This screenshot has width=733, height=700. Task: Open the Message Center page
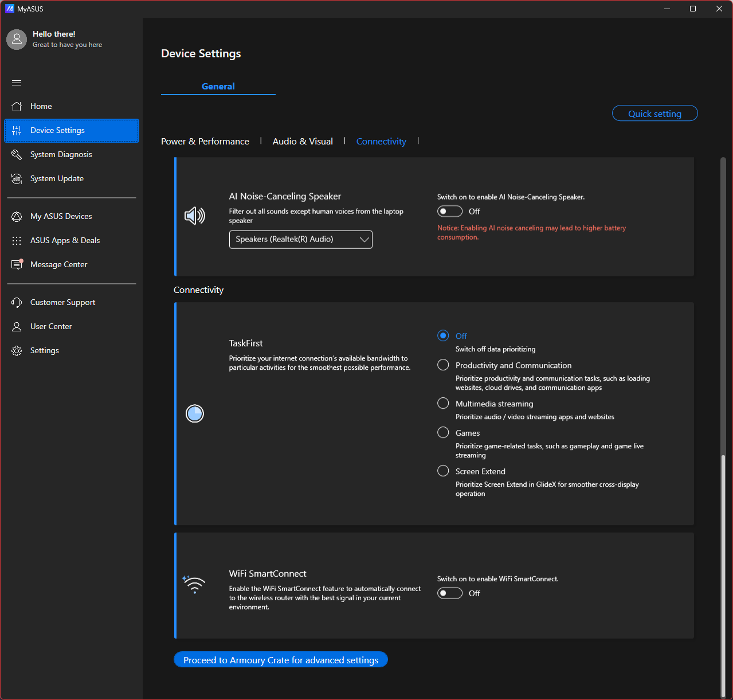pyautogui.click(x=72, y=264)
